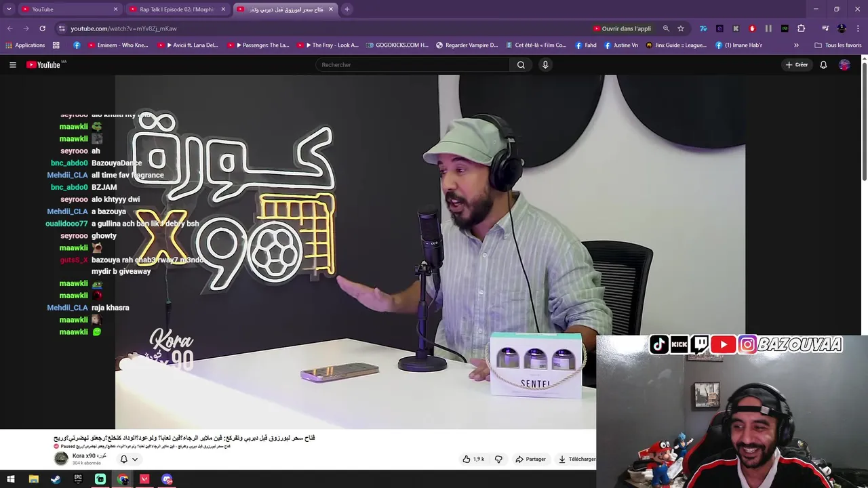This screenshot has height=488, width=868.
Task: Go forward in browser history
Action: pos(26,28)
